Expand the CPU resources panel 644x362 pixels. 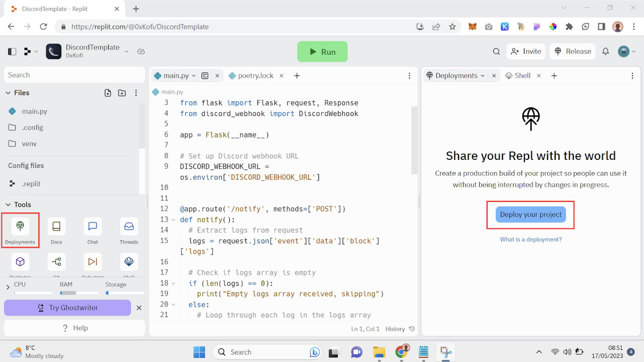pos(8,287)
